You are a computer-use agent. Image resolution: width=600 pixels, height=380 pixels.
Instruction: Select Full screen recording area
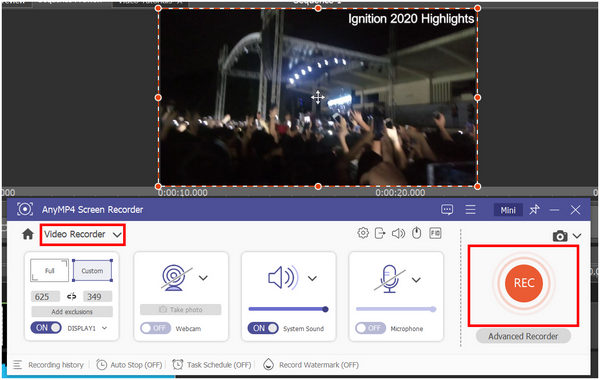[x=49, y=270]
